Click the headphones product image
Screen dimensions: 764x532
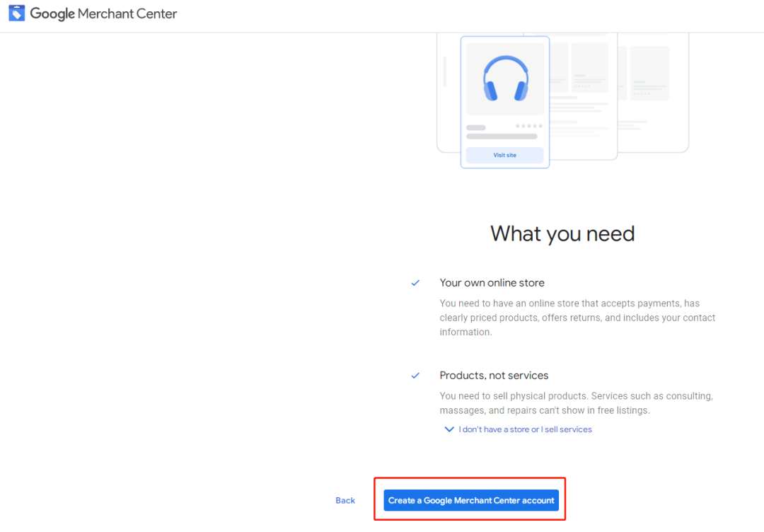[x=505, y=79]
